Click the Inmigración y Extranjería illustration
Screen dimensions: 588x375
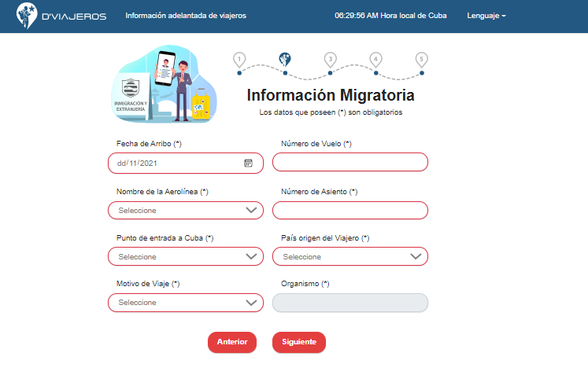coord(167,85)
